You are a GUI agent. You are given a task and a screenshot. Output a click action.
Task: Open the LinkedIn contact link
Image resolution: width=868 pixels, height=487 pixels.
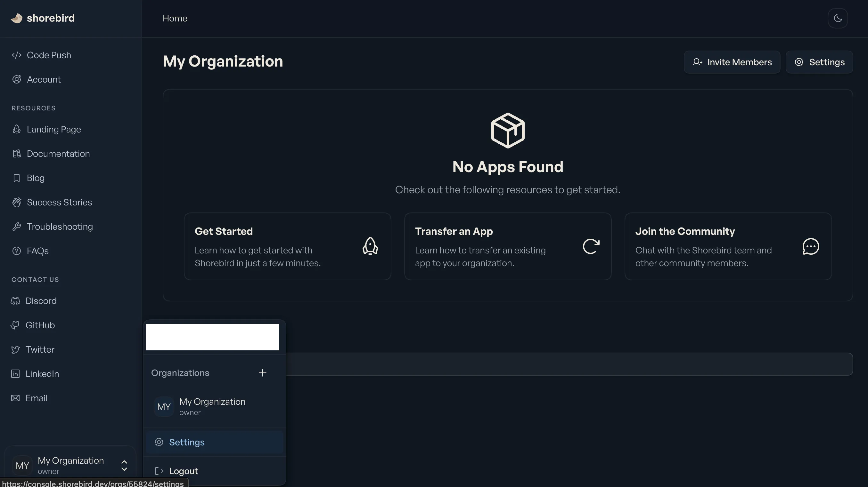click(x=42, y=374)
